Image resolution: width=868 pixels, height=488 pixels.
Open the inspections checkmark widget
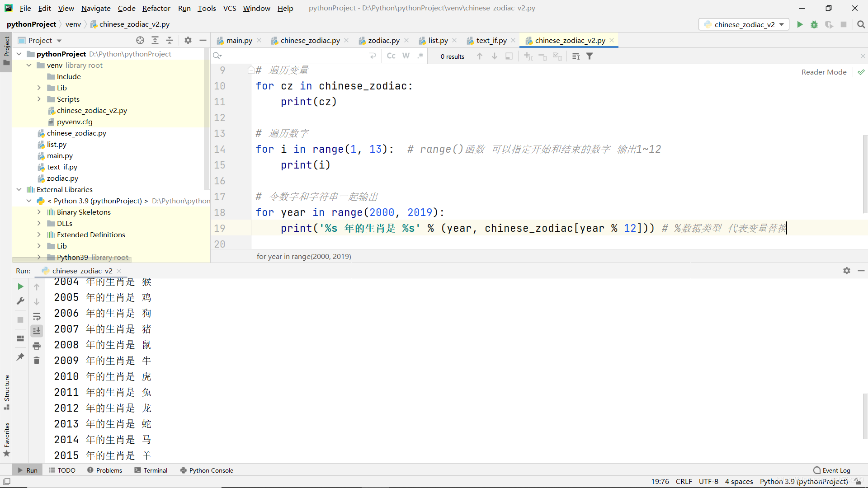coord(861,72)
